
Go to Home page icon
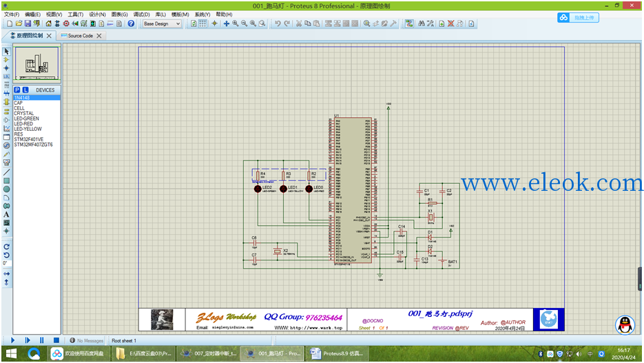pyautogui.click(x=48, y=23)
